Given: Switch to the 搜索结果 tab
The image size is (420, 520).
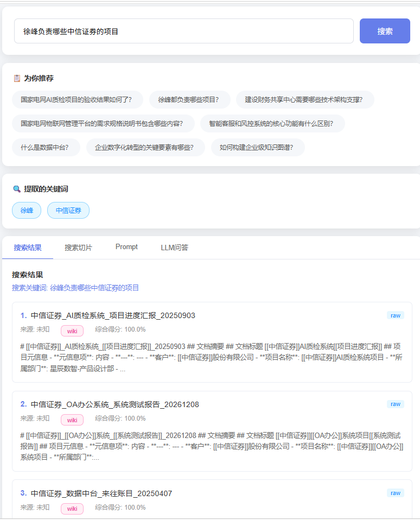Looking at the screenshot, I should (x=28, y=248).
